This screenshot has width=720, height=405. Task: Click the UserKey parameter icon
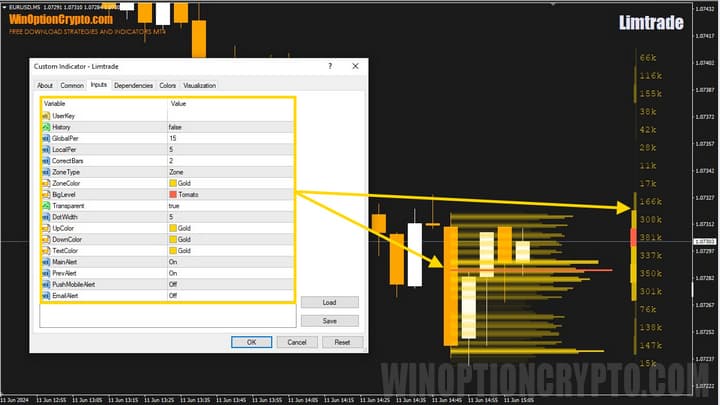tap(46, 116)
